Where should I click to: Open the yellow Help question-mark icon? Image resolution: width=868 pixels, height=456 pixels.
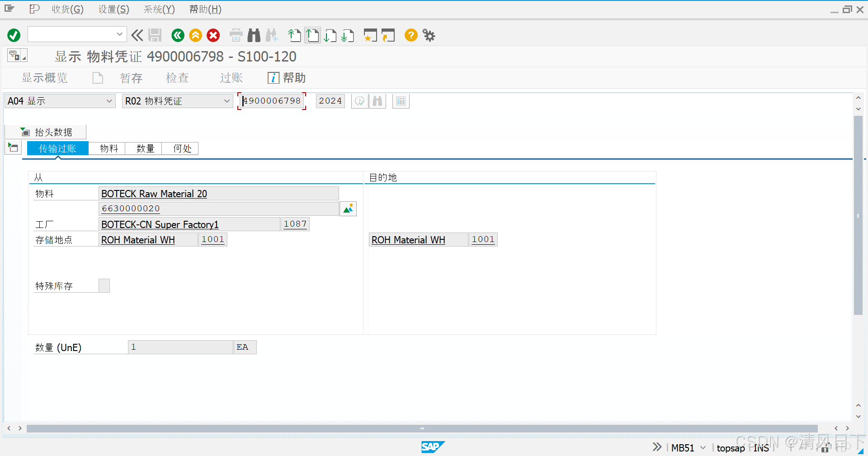click(x=411, y=35)
